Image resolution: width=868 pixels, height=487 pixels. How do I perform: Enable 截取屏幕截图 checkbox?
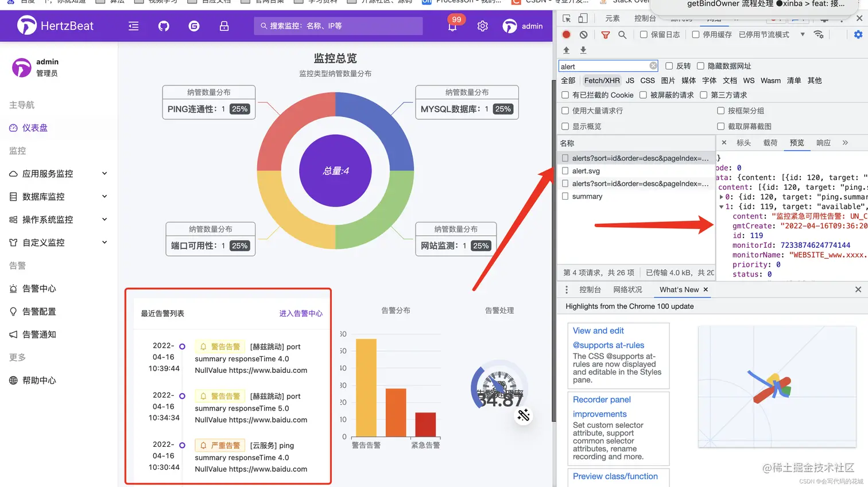(x=720, y=126)
